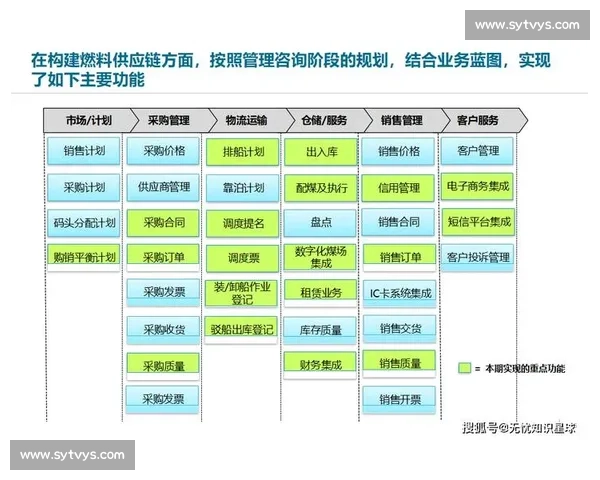Open the 供应商管理 function box
The height and width of the screenshot is (480, 600).
(163, 187)
